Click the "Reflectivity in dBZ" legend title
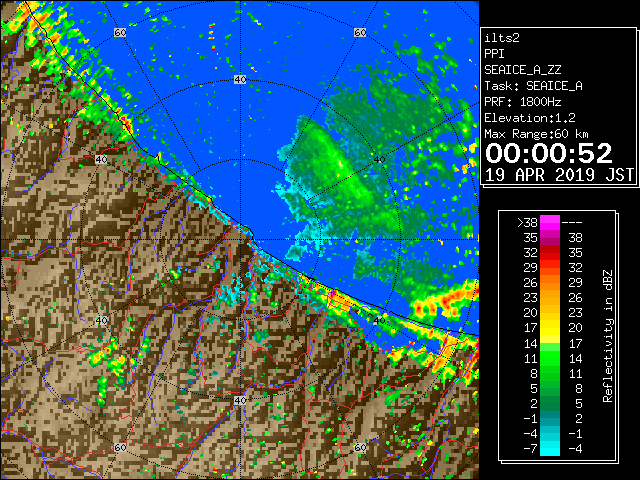The image size is (640, 480). (x=608, y=336)
